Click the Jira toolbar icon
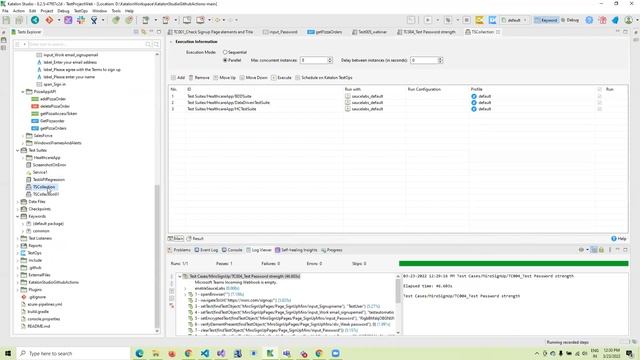This screenshot has width=640, height=360. coord(94,20)
